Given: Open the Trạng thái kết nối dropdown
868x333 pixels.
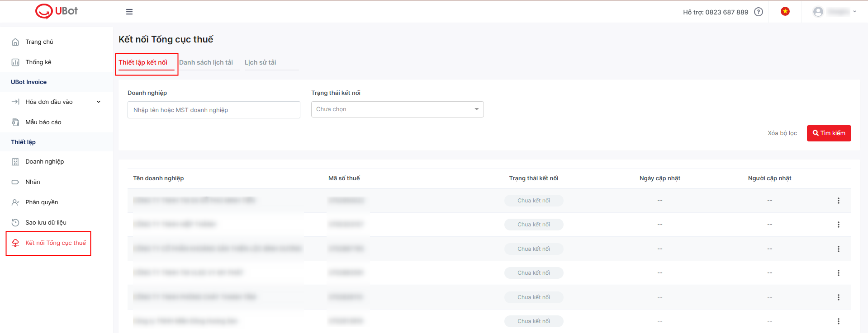Looking at the screenshot, I should [398, 109].
